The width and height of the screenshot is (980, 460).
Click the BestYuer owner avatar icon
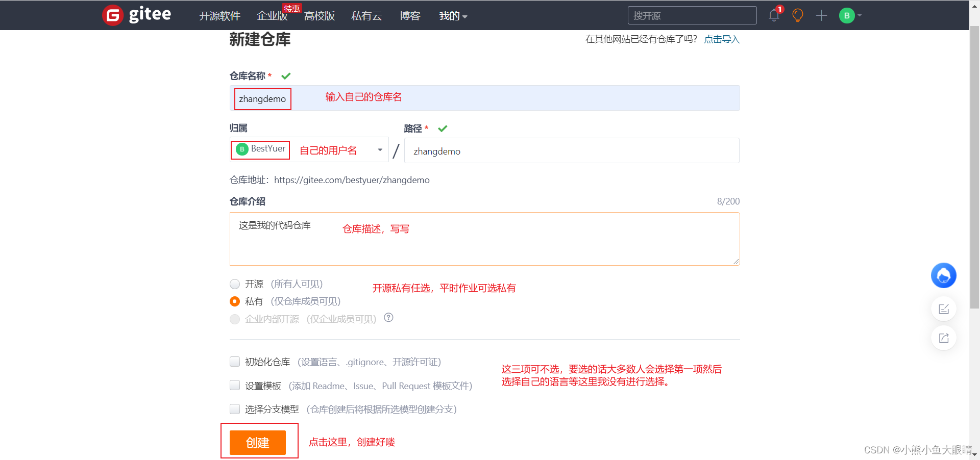pos(242,149)
